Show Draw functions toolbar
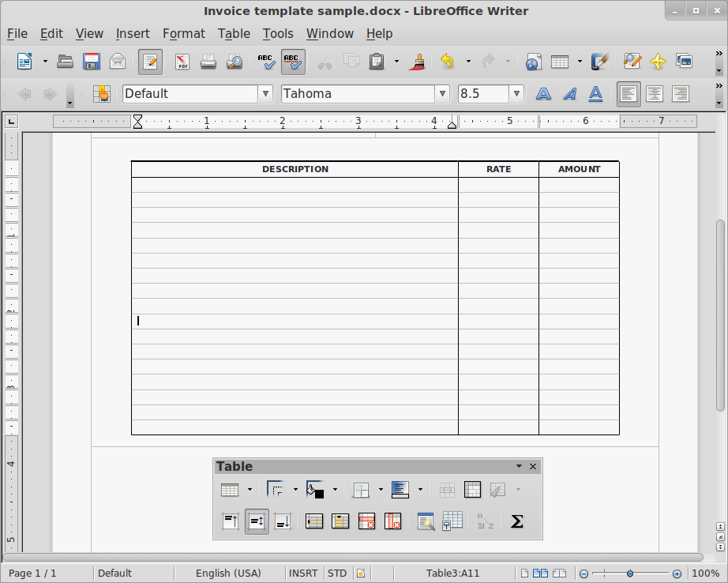 (599, 62)
